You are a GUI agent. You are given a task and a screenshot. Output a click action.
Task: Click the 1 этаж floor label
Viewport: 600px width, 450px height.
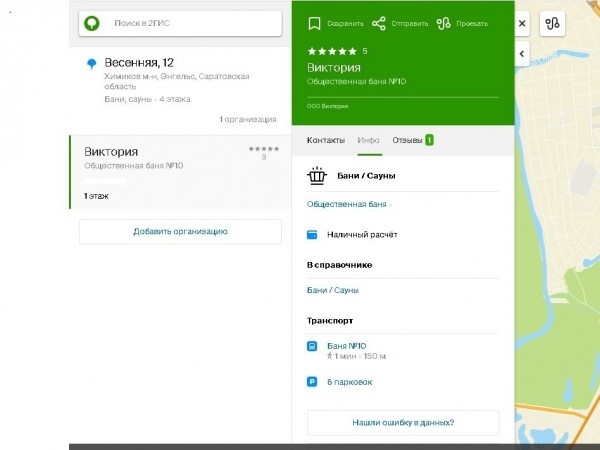(96, 196)
